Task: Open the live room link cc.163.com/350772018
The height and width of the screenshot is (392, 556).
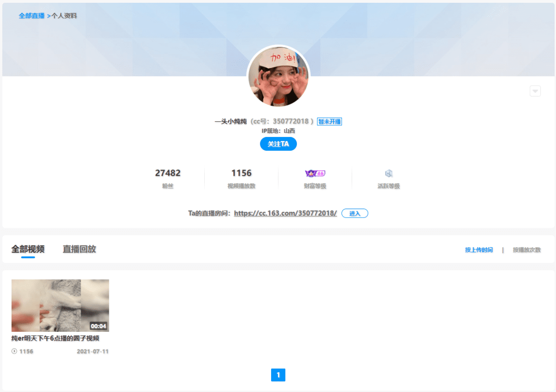Action: click(285, 213)
